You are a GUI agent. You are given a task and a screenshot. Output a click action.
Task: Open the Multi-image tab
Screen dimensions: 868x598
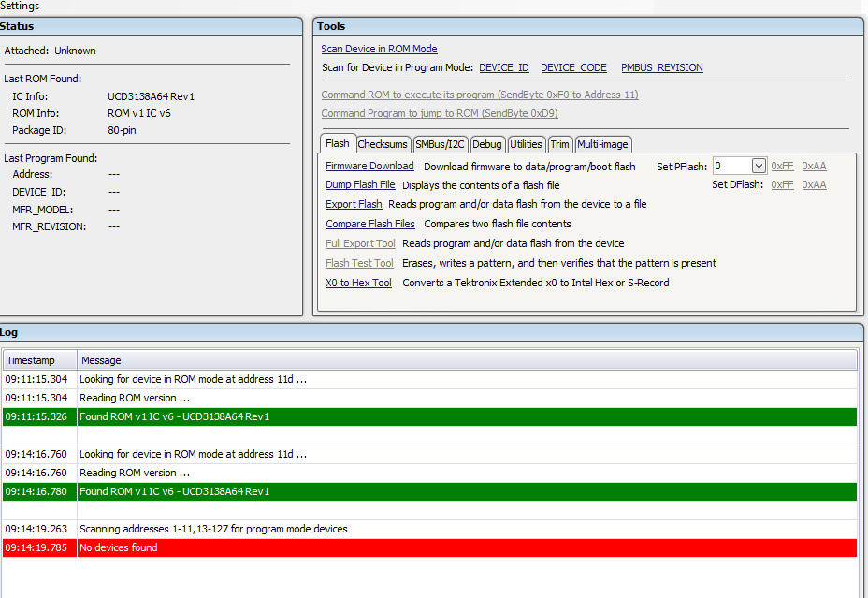pyautogui.click(x=603, y=144)
